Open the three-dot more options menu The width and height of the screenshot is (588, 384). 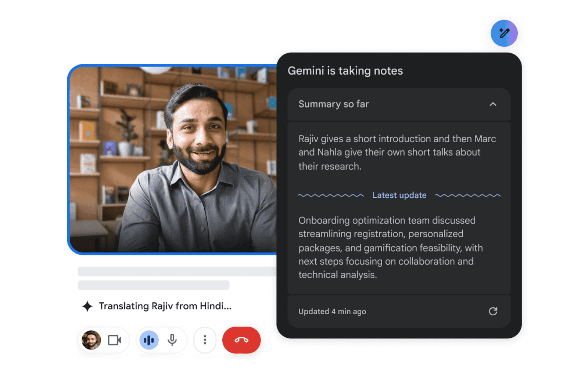(x=205, y=340)
